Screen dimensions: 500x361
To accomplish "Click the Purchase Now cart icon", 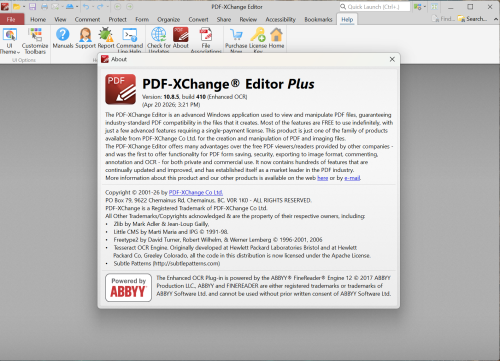I will coord(236,34).
